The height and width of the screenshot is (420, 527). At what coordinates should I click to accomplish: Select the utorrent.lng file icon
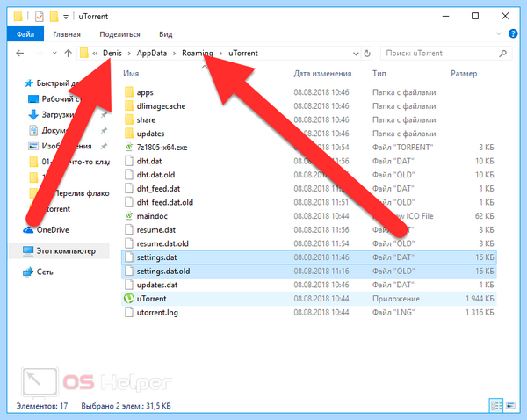(x=129, y=313)
